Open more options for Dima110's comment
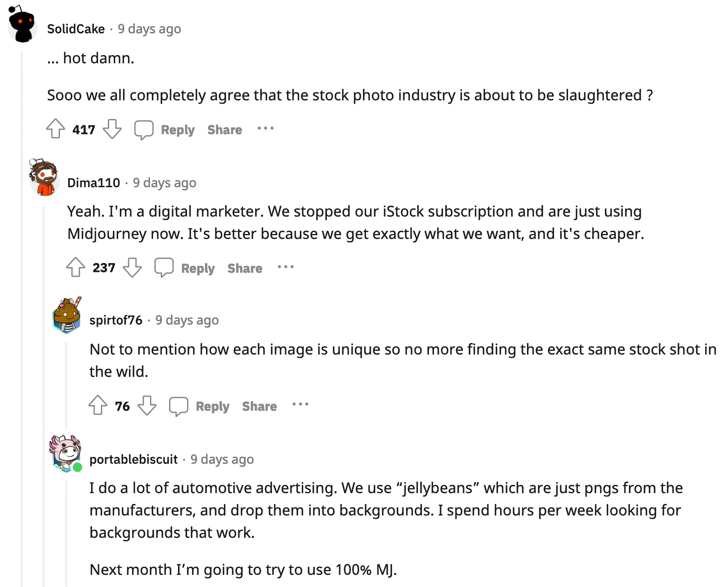The width and height of the screenshot is (728, 587). click(286, 267)
